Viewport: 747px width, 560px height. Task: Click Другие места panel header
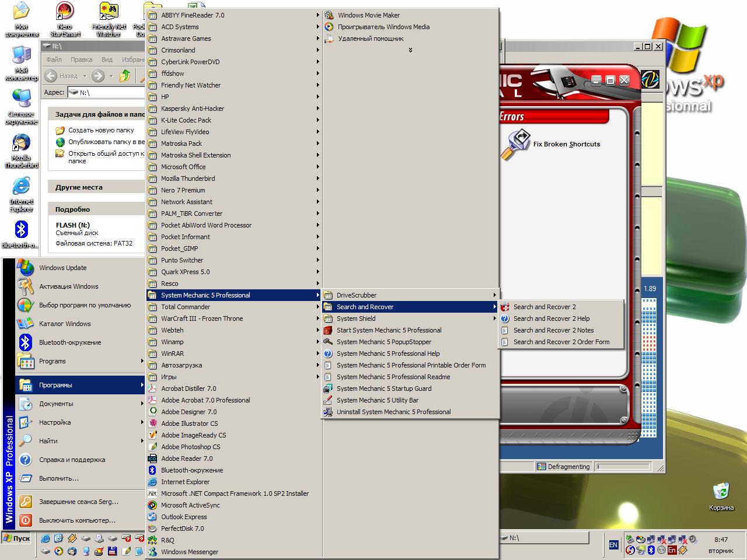tap(96, 187)
